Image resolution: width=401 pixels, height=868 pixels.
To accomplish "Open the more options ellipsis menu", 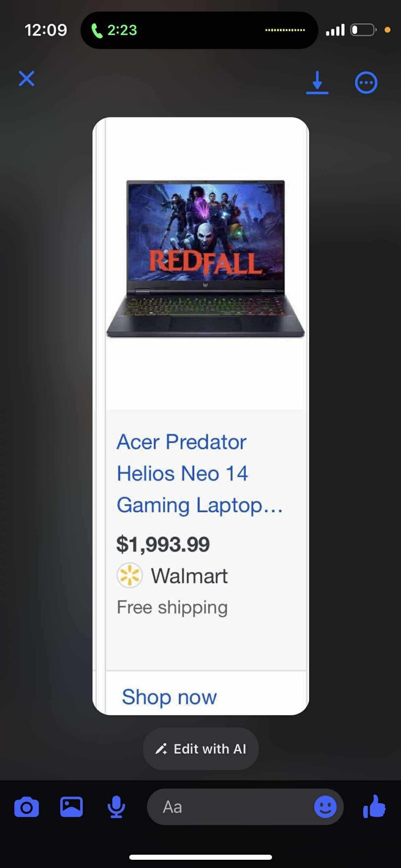I will pos(366,83).
